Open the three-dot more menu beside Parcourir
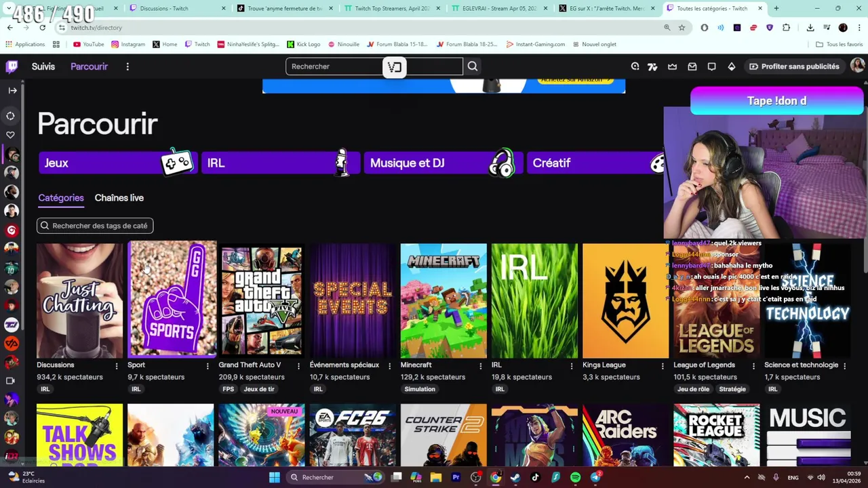868x488 pixels. 127,66
